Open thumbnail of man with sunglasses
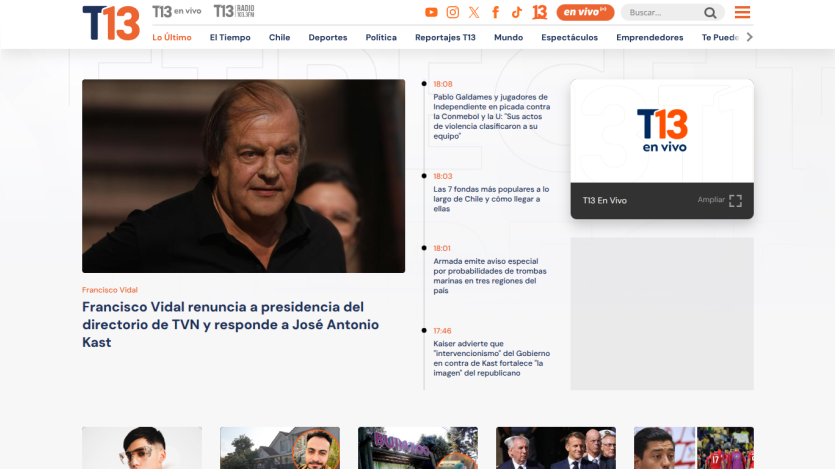Screen dimensions: 835x469 pyautogui.click(x=142, y=448)
